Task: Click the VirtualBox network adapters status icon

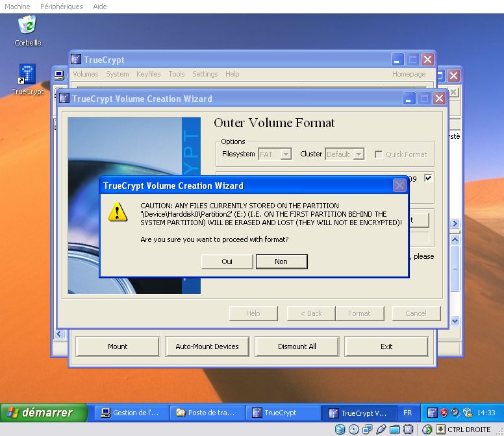Action: 367,430
